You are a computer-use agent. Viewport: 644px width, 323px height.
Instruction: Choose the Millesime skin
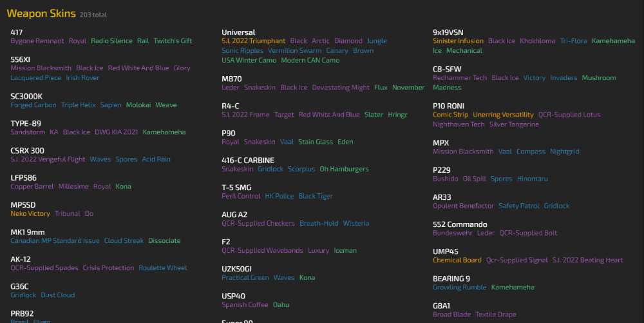pyautogui.click(x=73, y=186)
